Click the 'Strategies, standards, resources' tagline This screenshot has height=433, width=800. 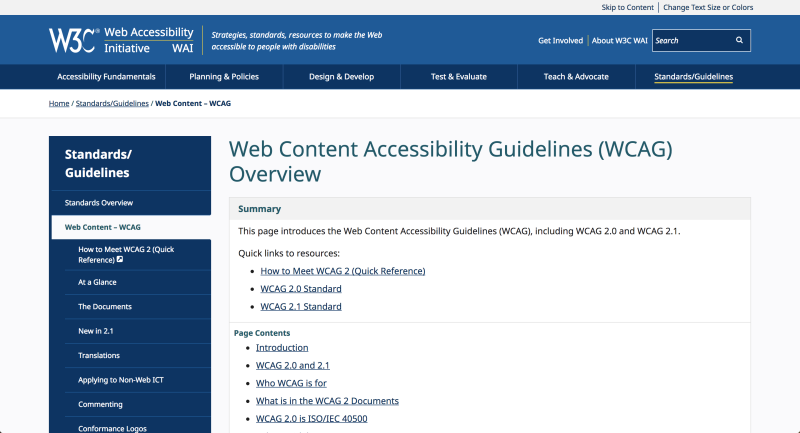296,41
